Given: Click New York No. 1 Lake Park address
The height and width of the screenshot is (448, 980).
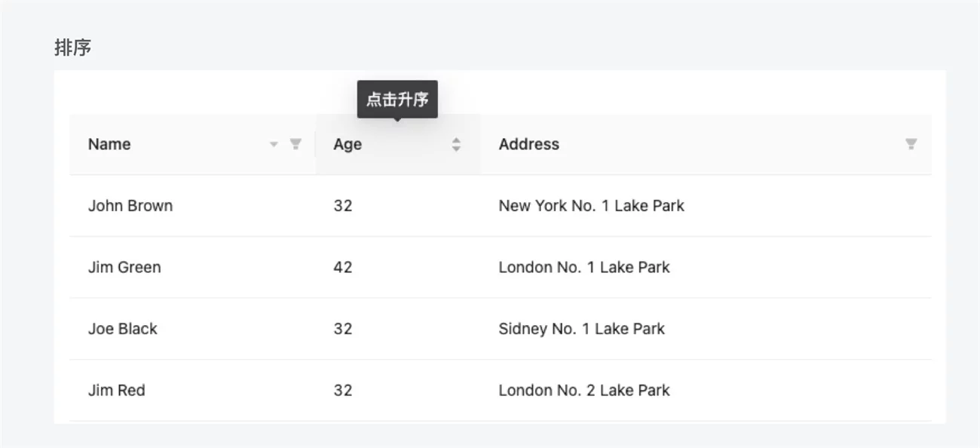Looking at the screenshot, I should pyautogui.click(x=591, y=206).
